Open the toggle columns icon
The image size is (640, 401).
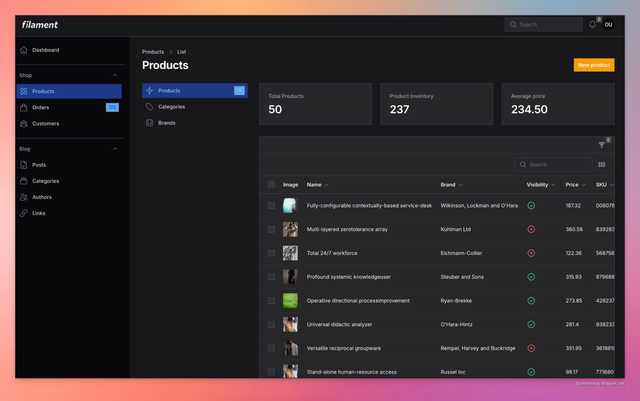point(602,165)
